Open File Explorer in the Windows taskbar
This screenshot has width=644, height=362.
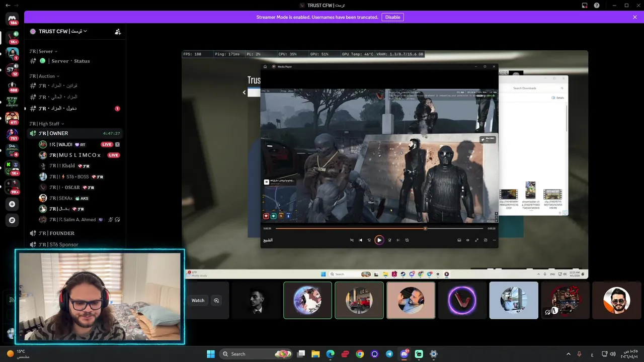click(315, 354)
